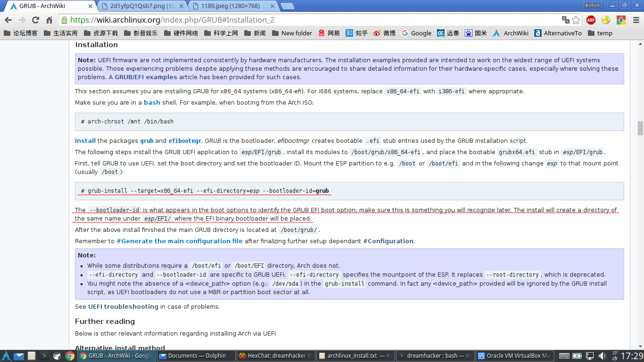
Task: Reload the ArchWiki page
Action: tap(35, 20)
